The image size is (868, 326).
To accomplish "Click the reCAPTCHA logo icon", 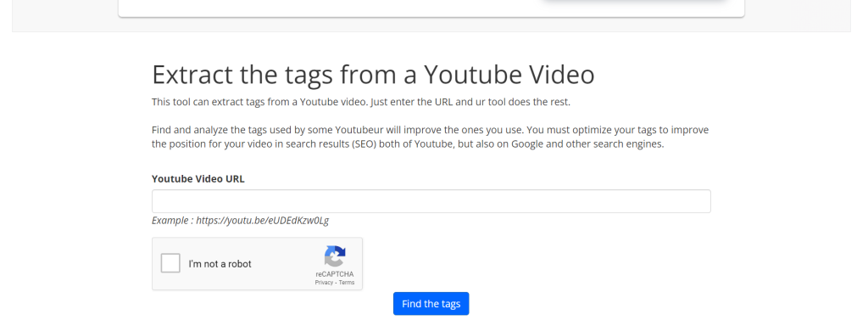I will click(x=335, y=256).
